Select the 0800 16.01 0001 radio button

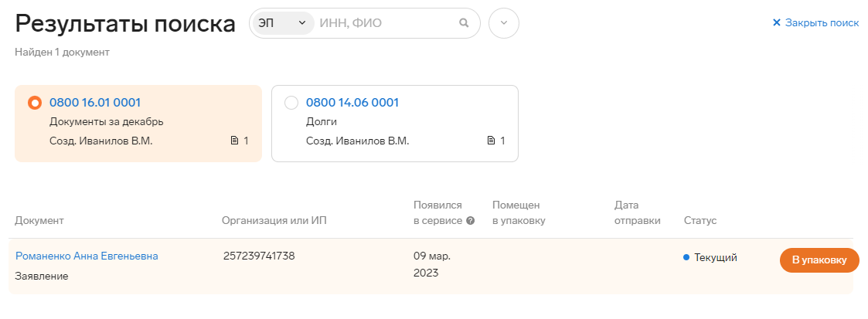tap(35, 103)
